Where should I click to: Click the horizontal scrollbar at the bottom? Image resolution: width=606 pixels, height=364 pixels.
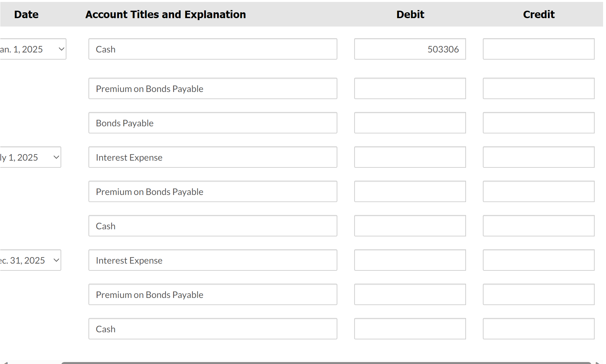[326, 363]
